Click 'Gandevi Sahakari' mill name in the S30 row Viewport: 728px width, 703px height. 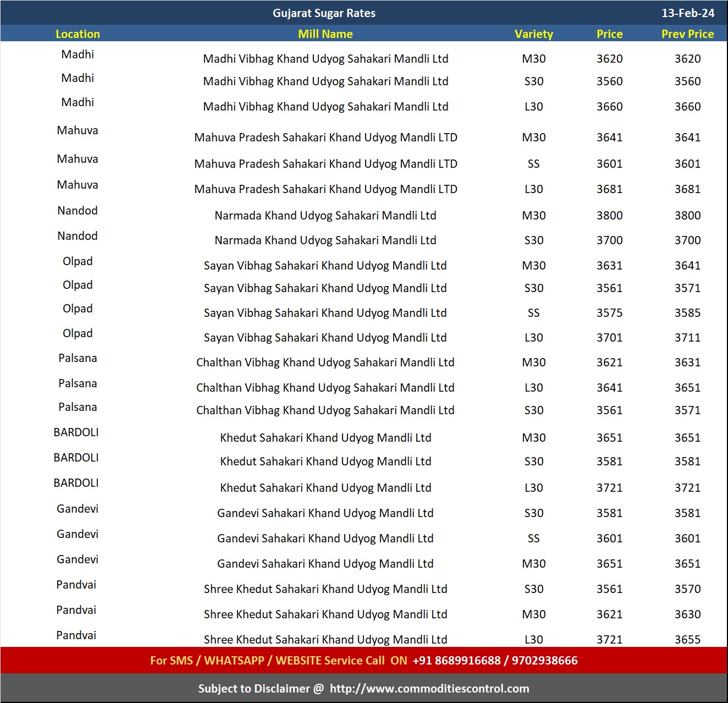coord(326,513)
